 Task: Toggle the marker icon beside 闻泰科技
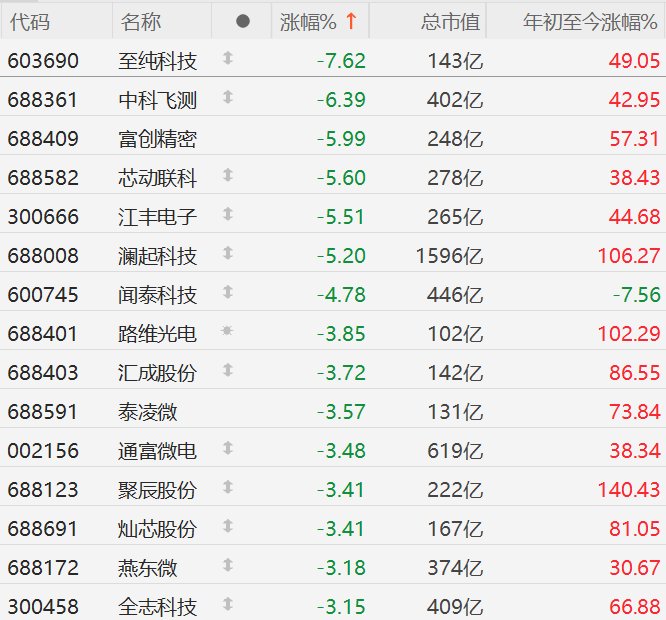point(228,293)
